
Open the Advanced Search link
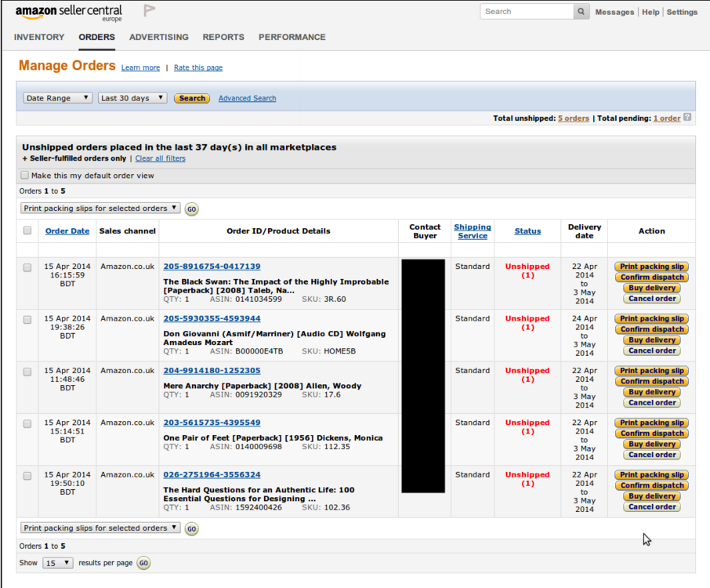[247, 98]
